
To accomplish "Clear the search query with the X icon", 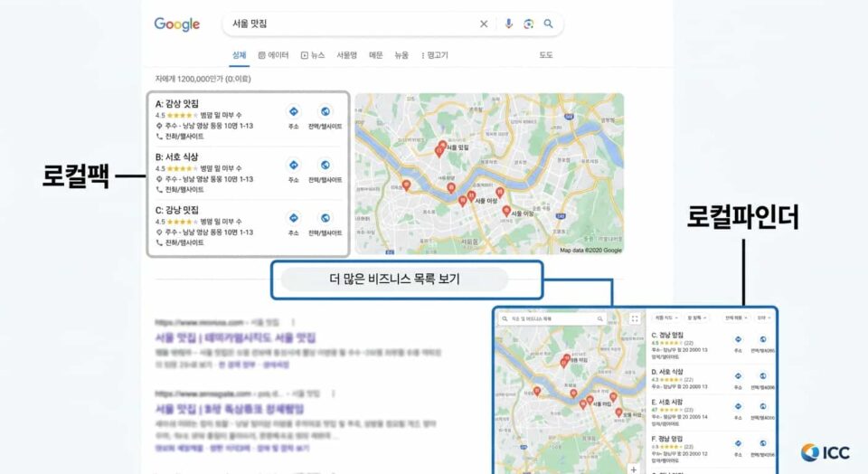I will point(483,24).
